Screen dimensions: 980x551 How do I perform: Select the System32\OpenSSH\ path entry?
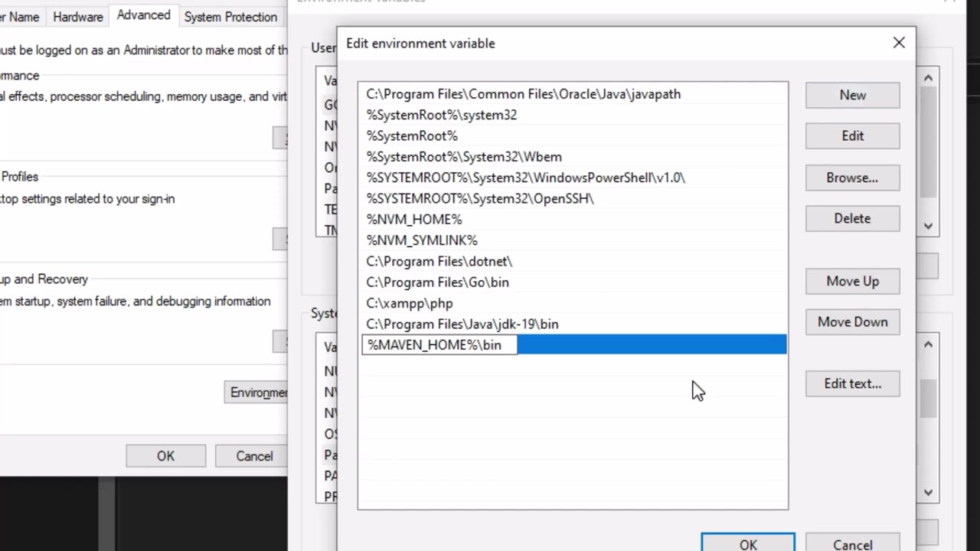pos(573,198)
